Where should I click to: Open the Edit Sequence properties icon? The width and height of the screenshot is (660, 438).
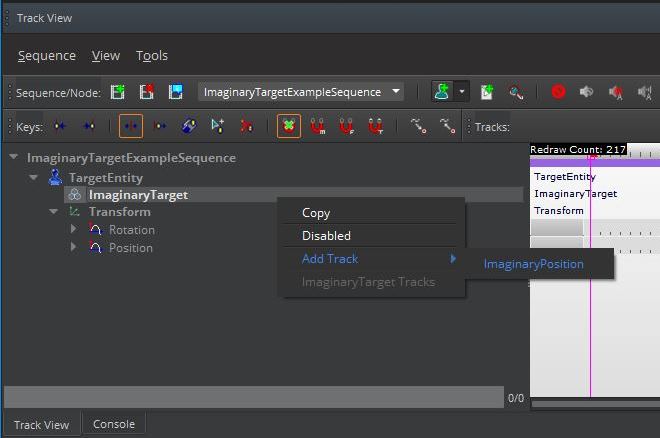pos(176,92)
